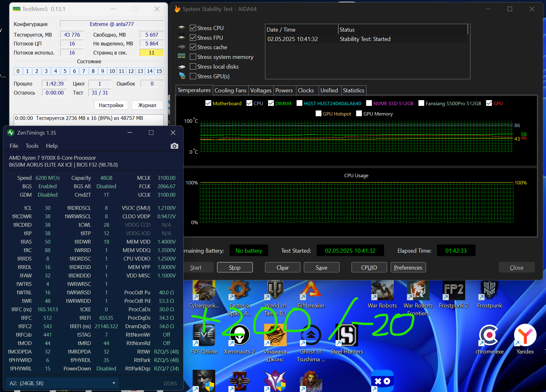Open the chrome.exe desktop shortcut
Image resolution: width=546 pixels, height=392 pixels.
coord(489,340)
